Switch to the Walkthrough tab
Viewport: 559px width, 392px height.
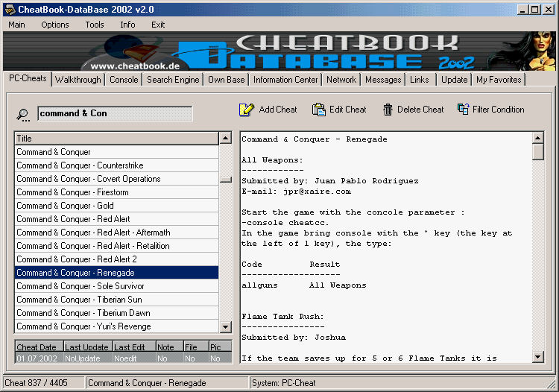click(x=78, y=80)
